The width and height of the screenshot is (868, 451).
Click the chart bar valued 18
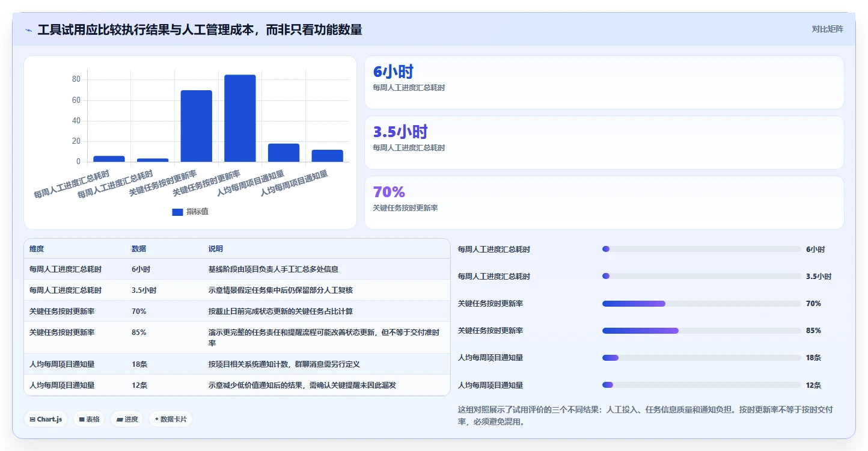tap(284, 153)
